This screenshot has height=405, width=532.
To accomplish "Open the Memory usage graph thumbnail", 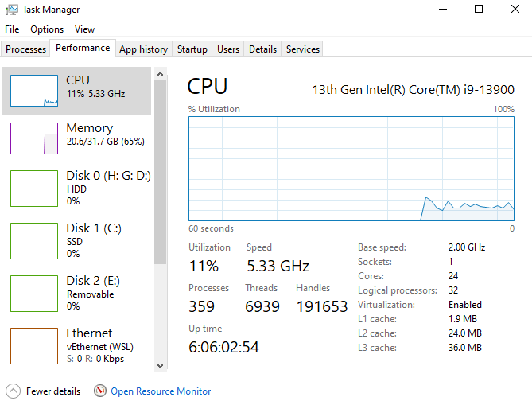I will pos(34,138).
